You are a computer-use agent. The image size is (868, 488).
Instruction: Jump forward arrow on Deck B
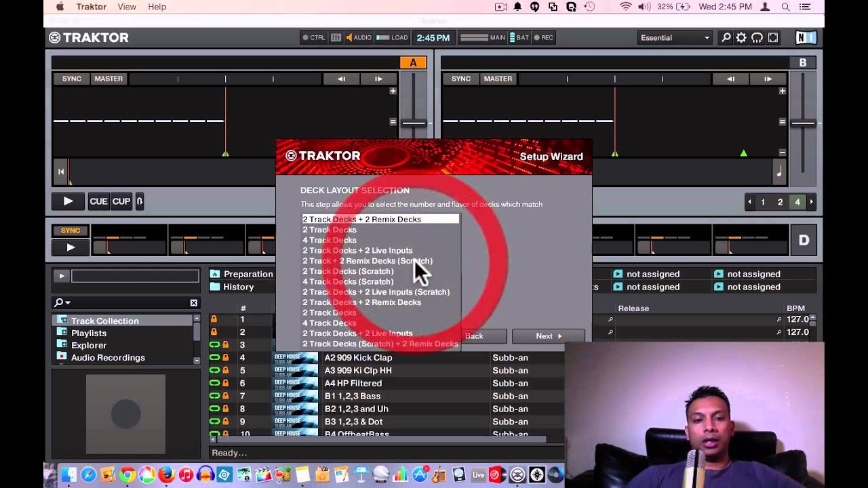768,79
